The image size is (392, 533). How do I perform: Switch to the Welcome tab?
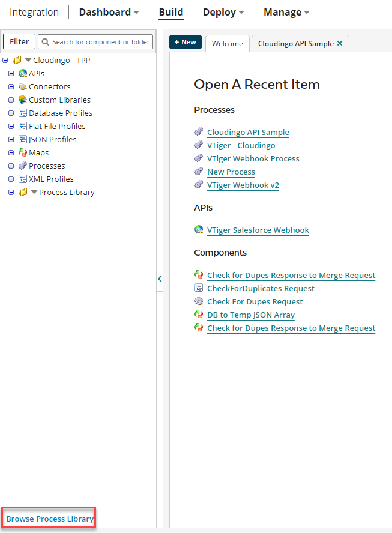(227, 43)
